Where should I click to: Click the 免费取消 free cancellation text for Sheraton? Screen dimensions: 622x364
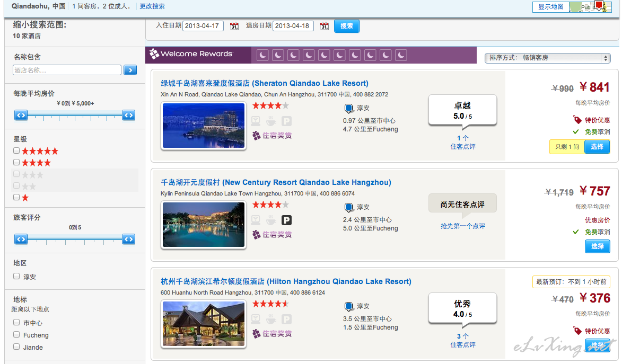coord(598,131)
